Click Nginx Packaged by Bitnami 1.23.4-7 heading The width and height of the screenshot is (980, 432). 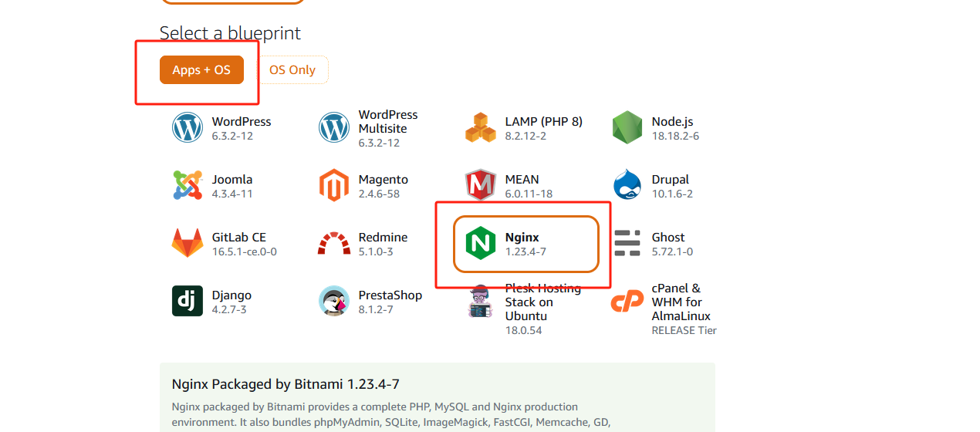[x=286, y=384]
